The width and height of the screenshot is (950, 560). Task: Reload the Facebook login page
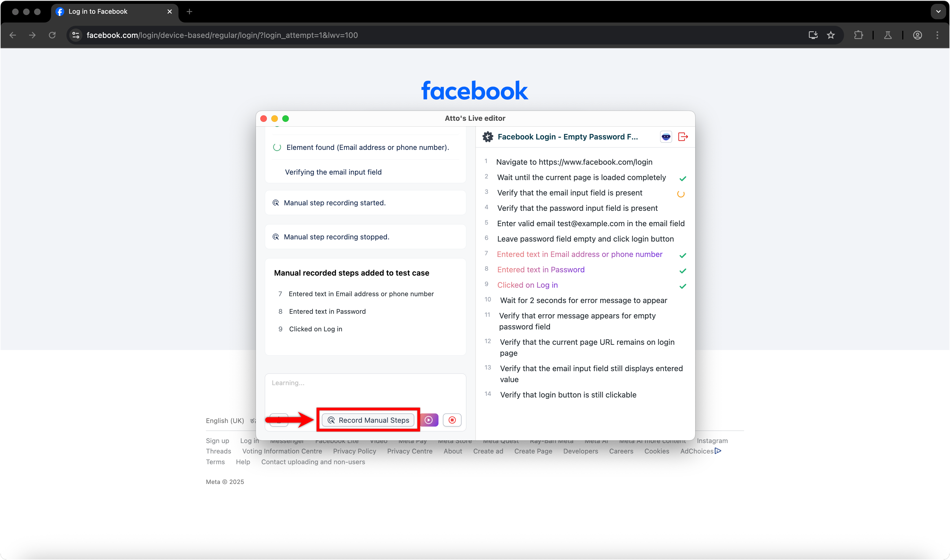pos(52,35)
